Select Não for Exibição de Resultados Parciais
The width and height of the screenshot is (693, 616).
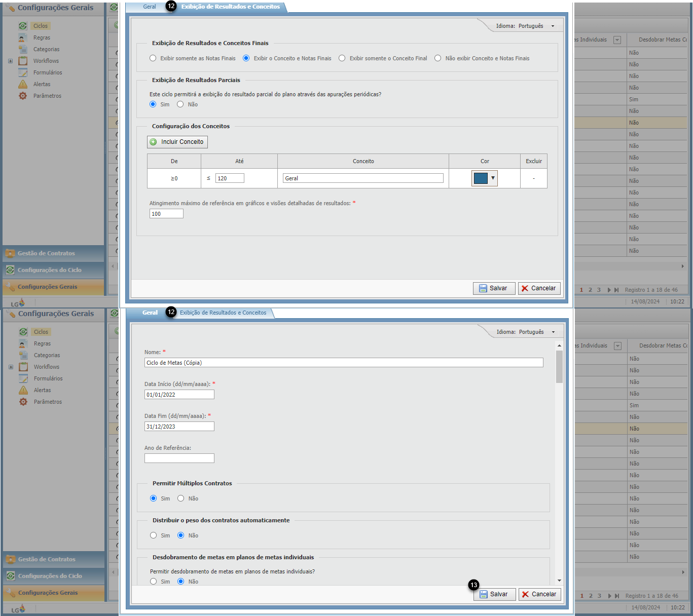click(x=180, y=104)
